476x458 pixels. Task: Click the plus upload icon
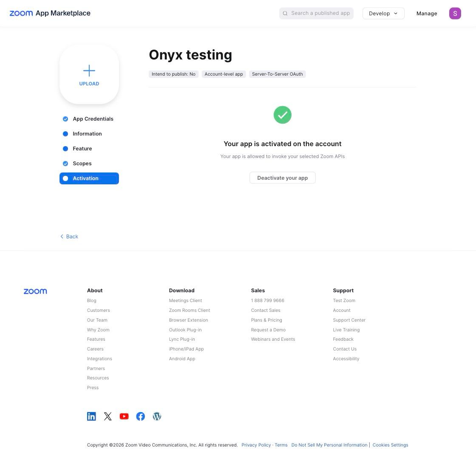tap(89, 71)
